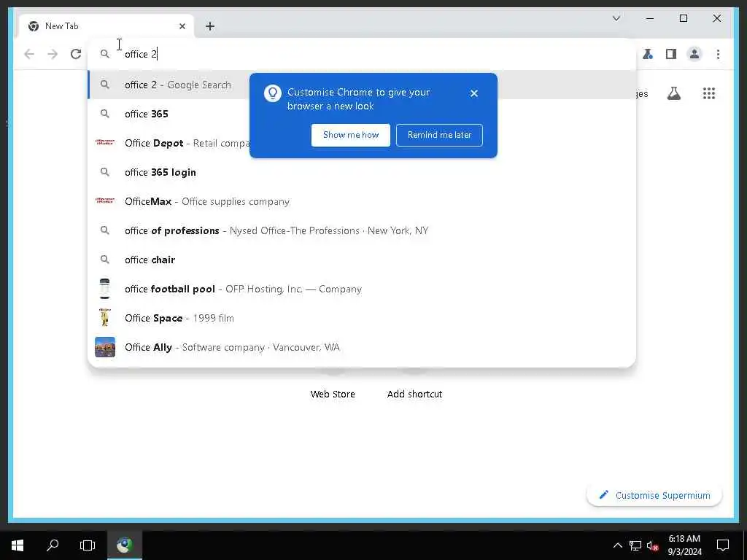
Task: Click the Add shortcut tile
Action: [x=414, y=394]
